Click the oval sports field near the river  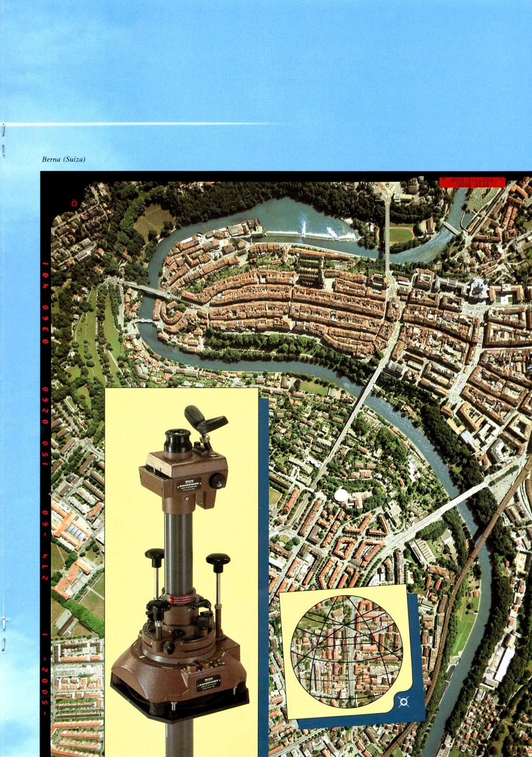pyautogui.click(x=400, y=235)
